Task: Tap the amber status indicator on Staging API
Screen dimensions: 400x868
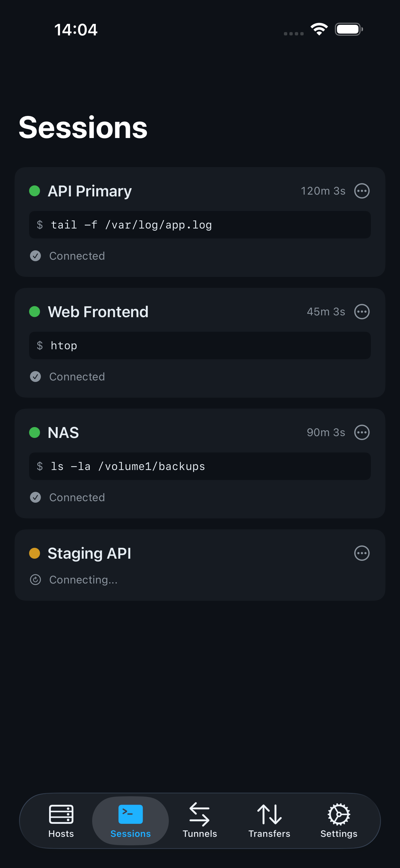Action: click(35, 553)
